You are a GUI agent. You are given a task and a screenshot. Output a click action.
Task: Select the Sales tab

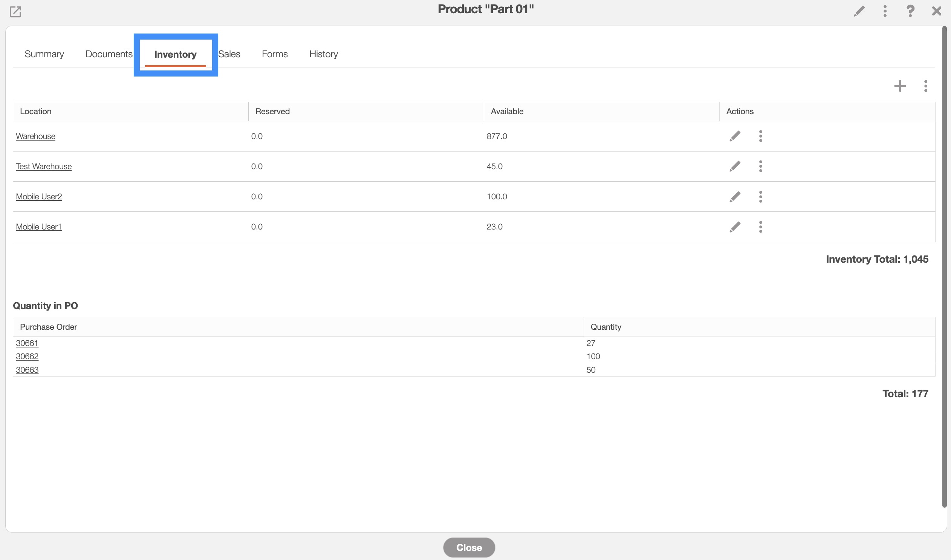point(229,54)
